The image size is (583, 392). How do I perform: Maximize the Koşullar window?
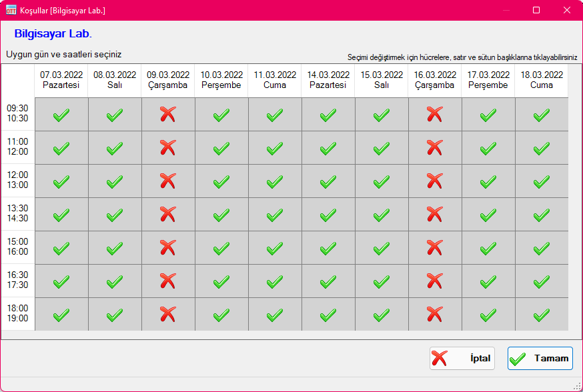point(536,10)
